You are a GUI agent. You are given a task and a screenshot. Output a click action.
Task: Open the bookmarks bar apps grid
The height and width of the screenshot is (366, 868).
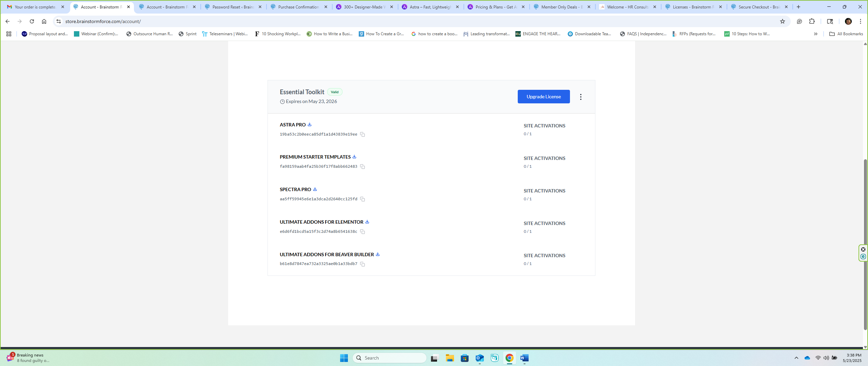click(x=9, y=34)
